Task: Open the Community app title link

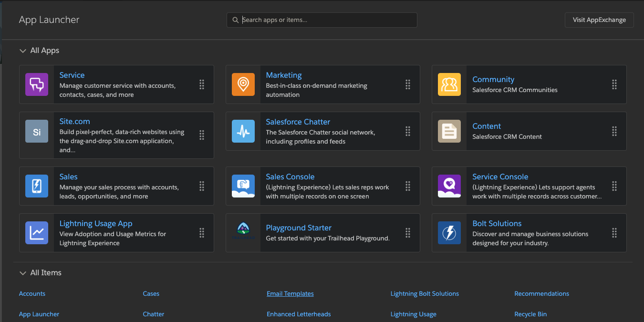Action: click(x=493, y=79)
